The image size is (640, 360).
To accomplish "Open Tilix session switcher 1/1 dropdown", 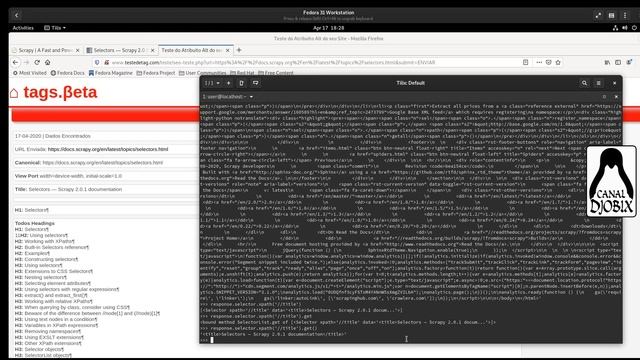I will click(x=212, y=83).
